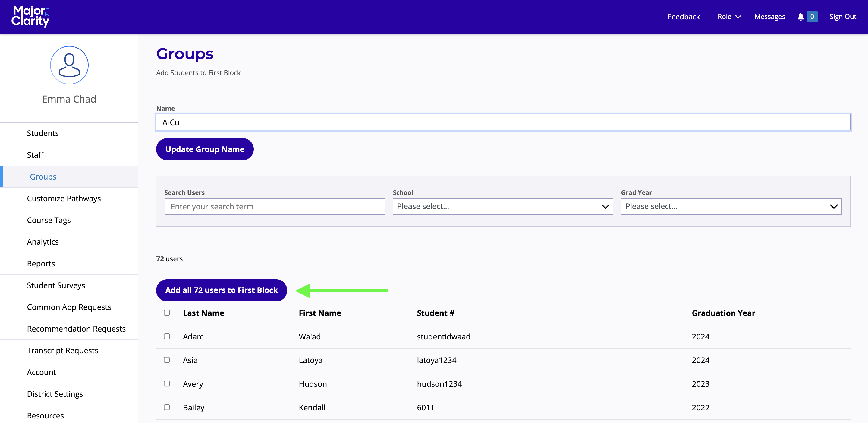Select Bailey Kendall's row checkbox
This screenshot has height=423, width=868.
(167, 407)
